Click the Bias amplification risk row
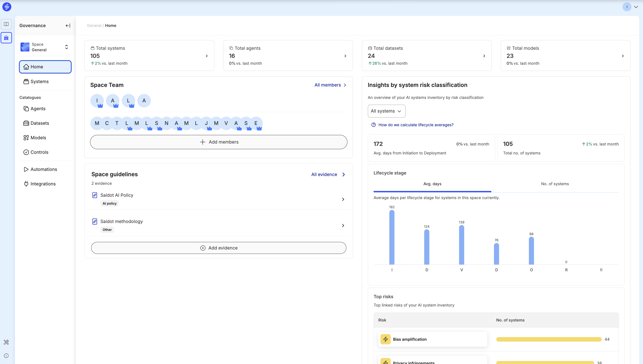 [496, 339]
